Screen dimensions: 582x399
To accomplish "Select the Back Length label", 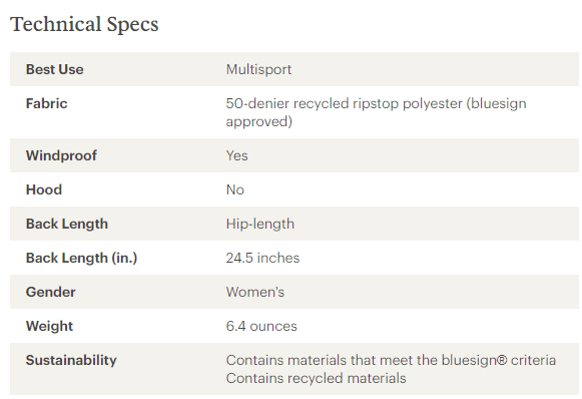I will point(67,224).
